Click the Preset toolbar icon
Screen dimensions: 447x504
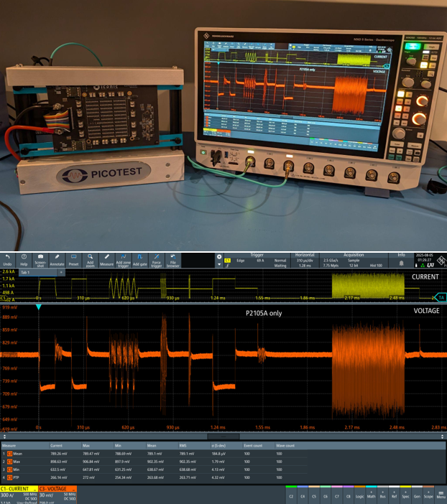(73, 260)
